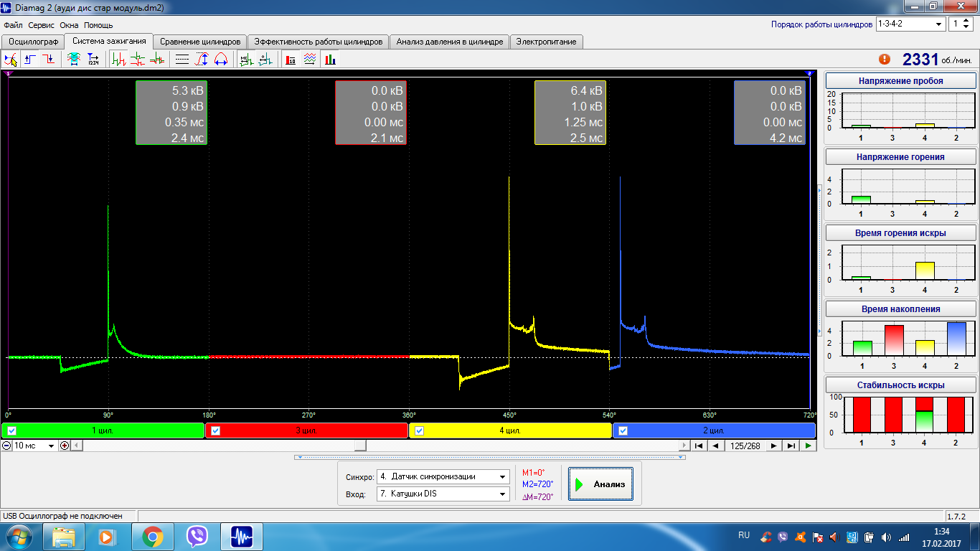Viewport: 980px width, 551px height.
Task: Switch to the Осциллограф tab
Action: click(33, 42)
